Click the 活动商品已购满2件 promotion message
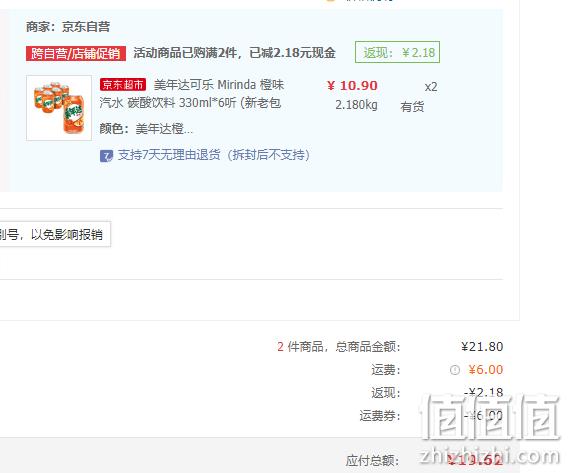 [x=234, y=53]
